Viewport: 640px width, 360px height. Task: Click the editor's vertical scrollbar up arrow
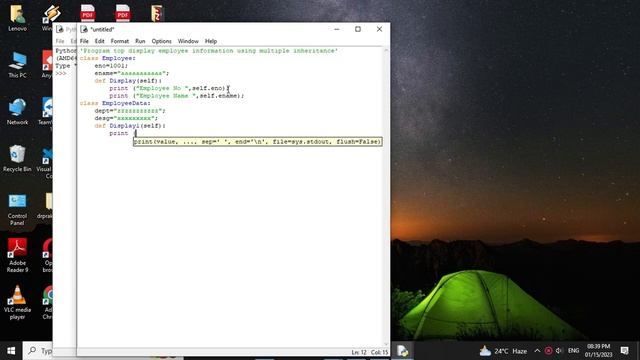[x=386, y=51]
